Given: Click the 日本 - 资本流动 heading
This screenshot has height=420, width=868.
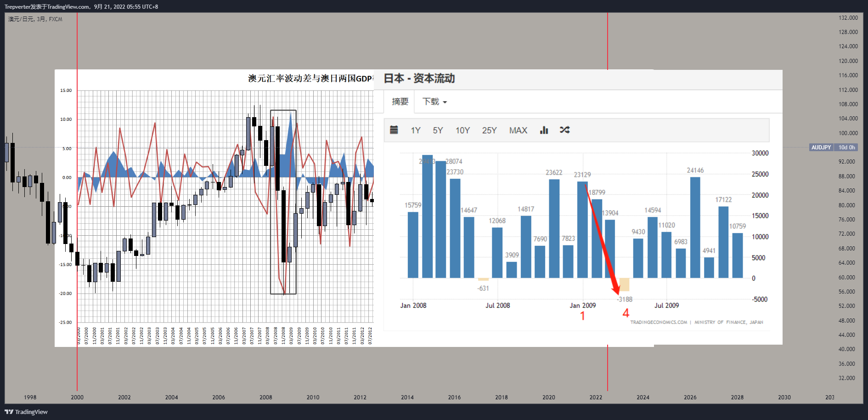Looking at the screenshot, I should [x=419, y=79].
